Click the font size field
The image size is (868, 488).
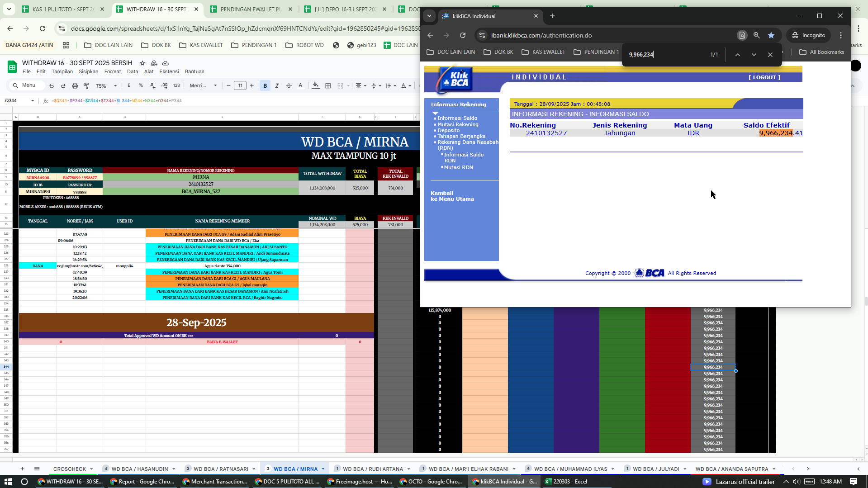click(x=240, y=85)
